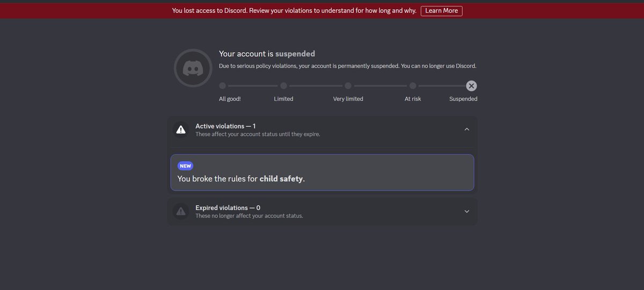Click the 'Limited' status label

click(284, 99)
